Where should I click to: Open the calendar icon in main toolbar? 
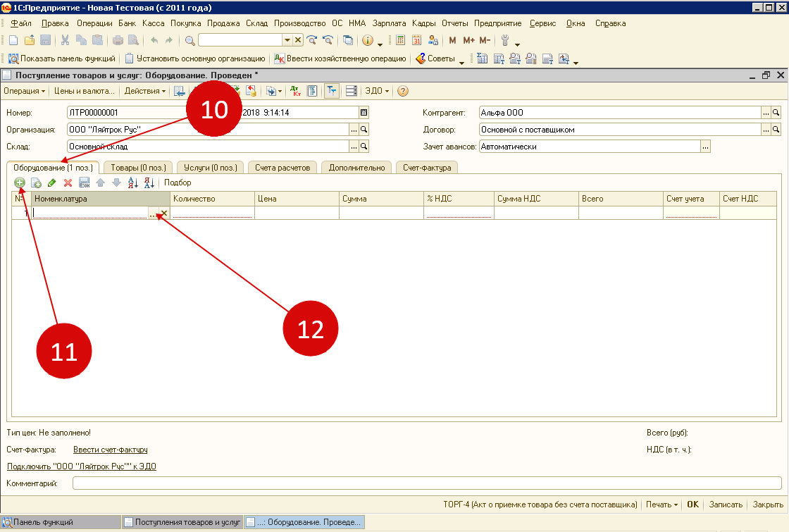416,40
